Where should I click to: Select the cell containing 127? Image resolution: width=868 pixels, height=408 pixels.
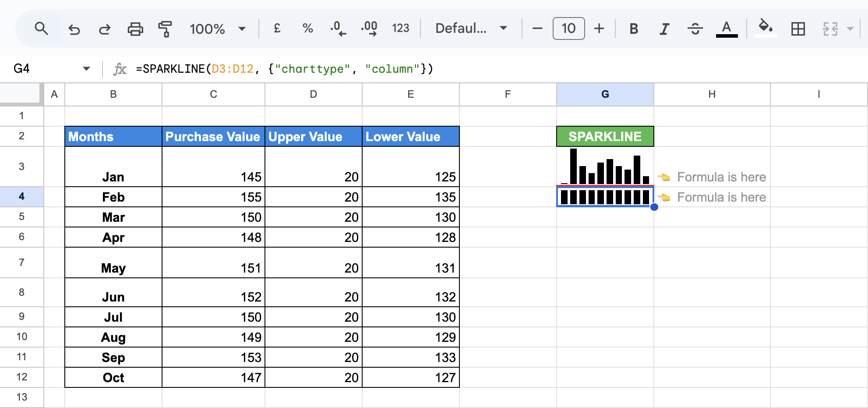pyautogui.click(x=411, y=377)
